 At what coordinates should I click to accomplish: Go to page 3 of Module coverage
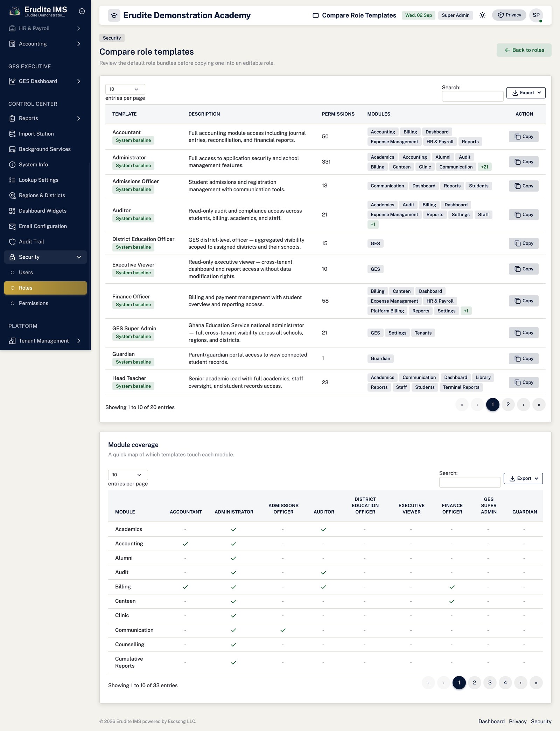point(490,683)
